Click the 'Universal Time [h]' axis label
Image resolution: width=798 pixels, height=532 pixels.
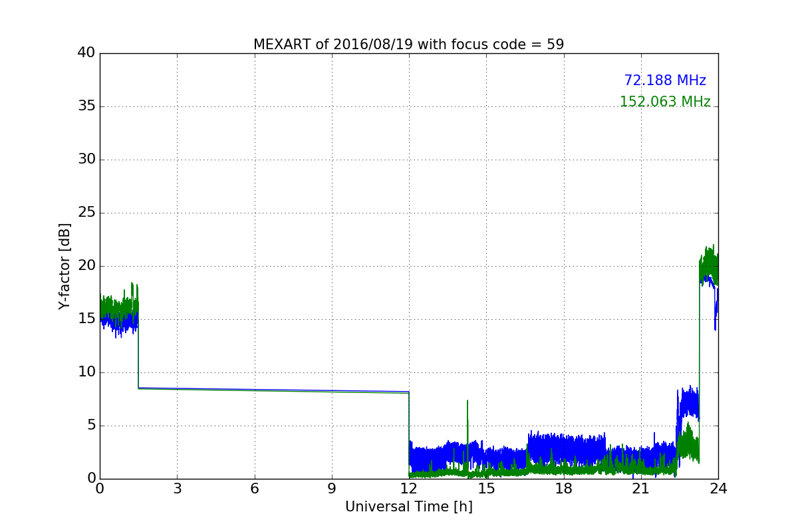(x=408, y=507)
